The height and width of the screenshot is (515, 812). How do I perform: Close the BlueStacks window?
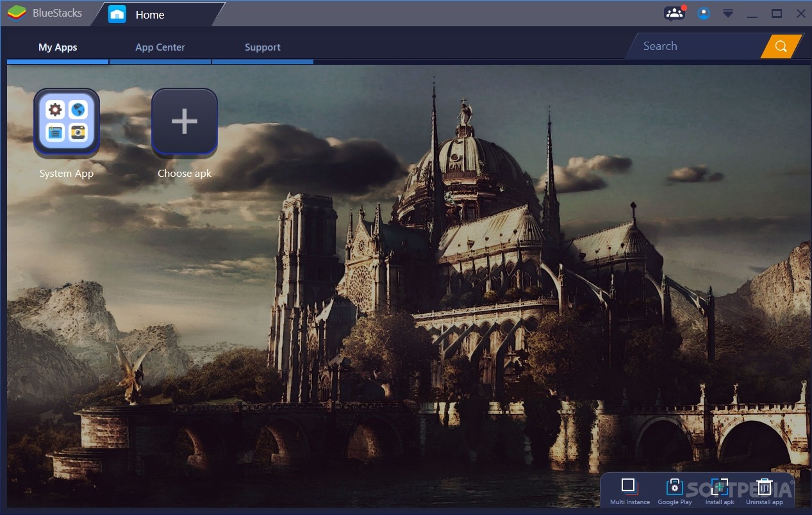pyautogui.click(x=801, y=13)
